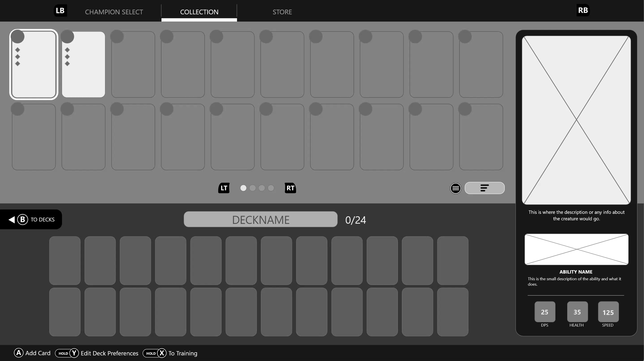Open the filter menu icon next to sort
Image resolution: width=644 pixels, height=361 pixels.
(x=455, y=188)
